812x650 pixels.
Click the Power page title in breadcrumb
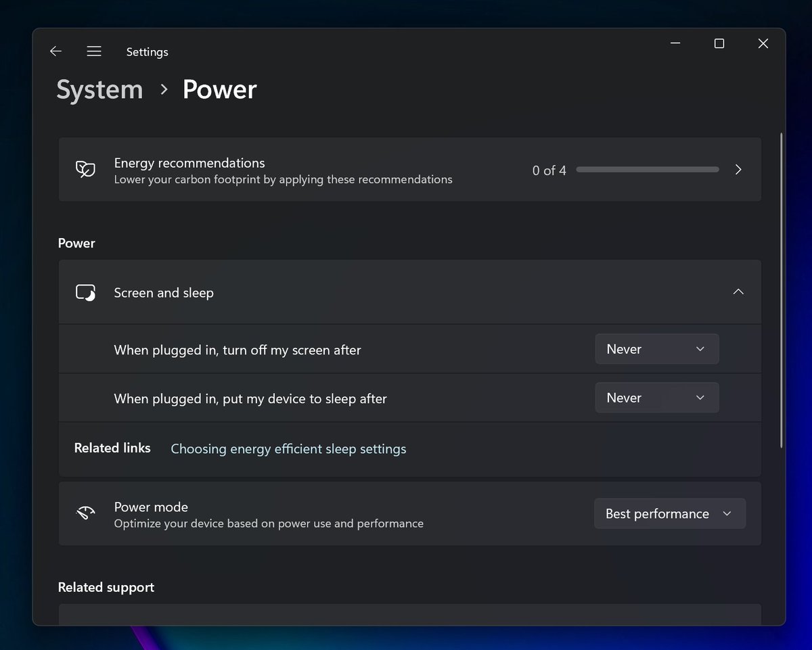(220, 90)
